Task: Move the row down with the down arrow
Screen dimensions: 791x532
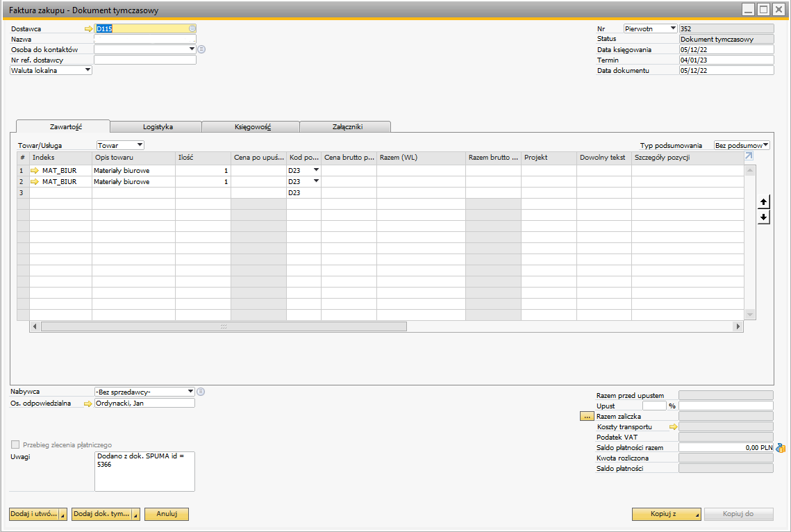Action: coord(763,217)
